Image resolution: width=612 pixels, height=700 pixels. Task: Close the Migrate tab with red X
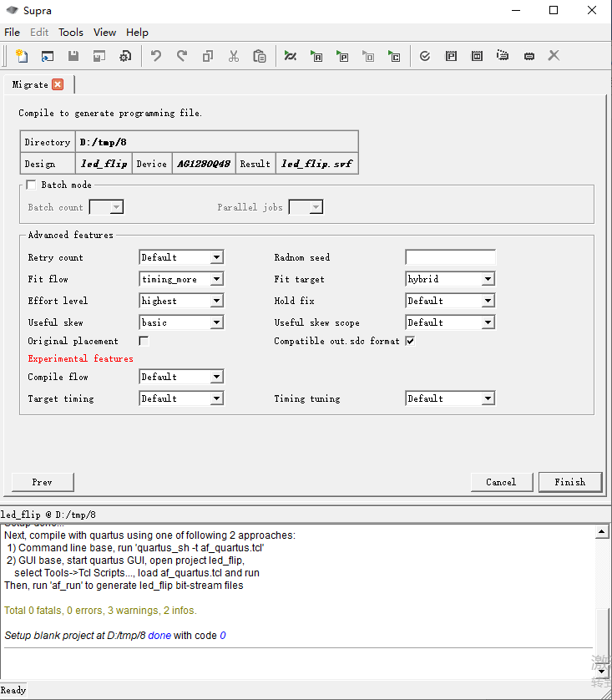point(58,84)
